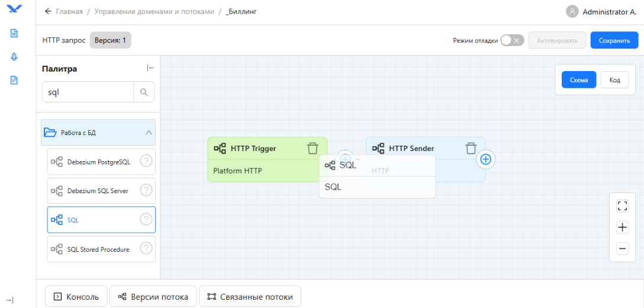Toggle the debug mode switch
Screen dimensions: 644x308
(x=511, y=40)
